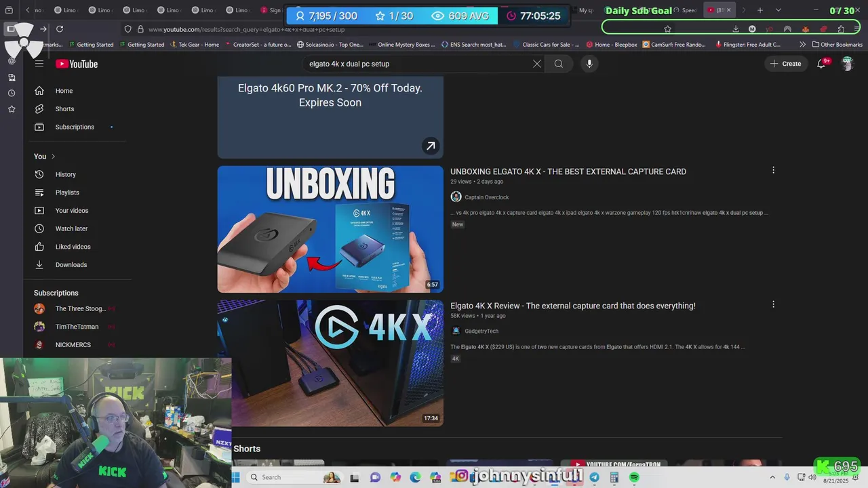Open Spotify from the taskbar

coord(634,477)
